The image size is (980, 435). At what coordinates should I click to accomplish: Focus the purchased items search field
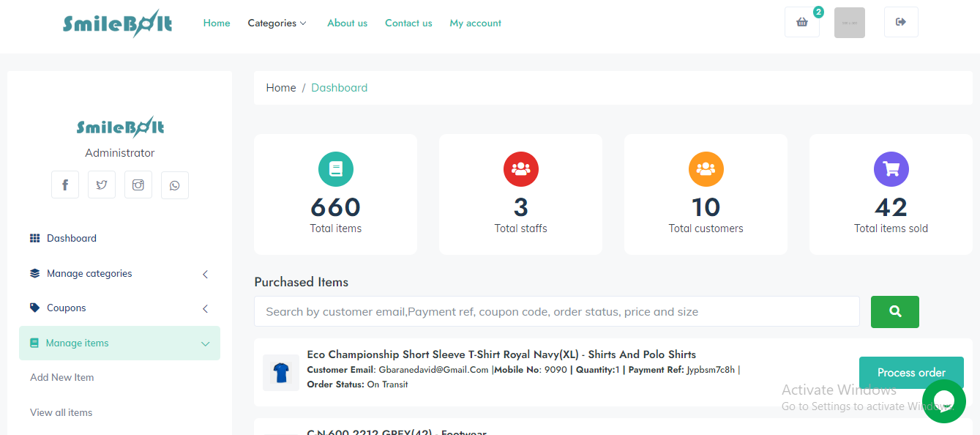click(556, 312)
